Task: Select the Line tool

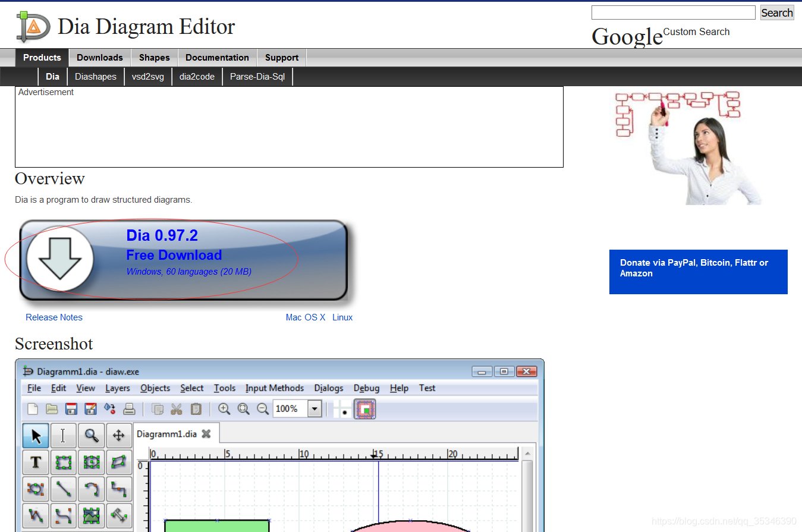Action: click(x=63, y=489)
